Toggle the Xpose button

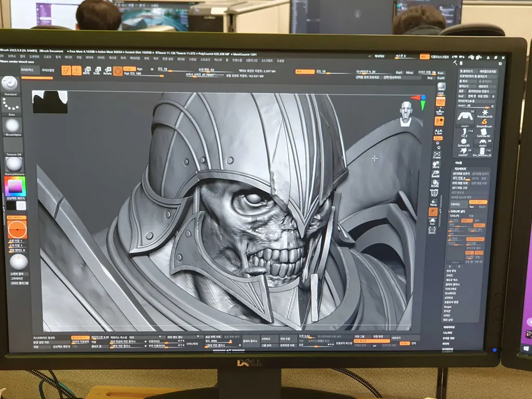432,231
